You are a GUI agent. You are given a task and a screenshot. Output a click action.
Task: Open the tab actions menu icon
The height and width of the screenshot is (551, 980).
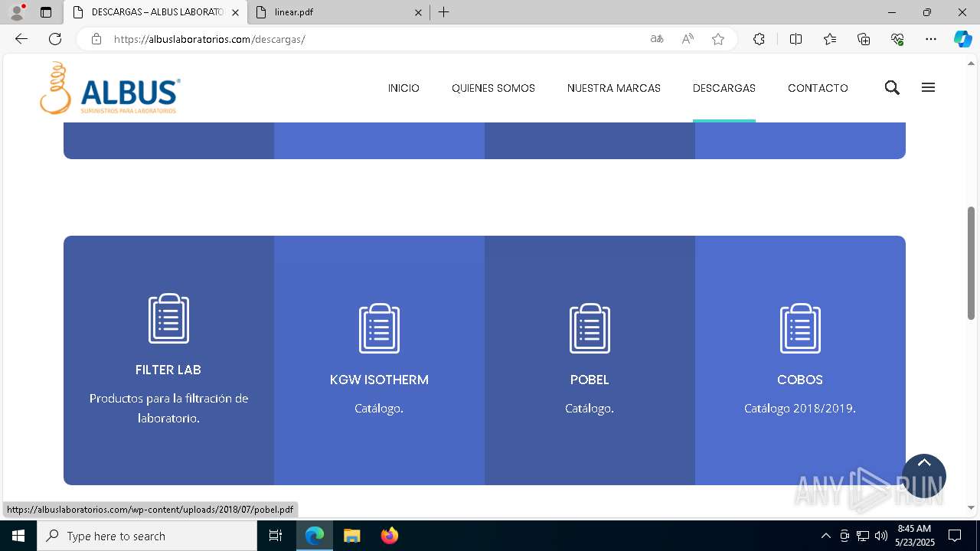[46, 12]
